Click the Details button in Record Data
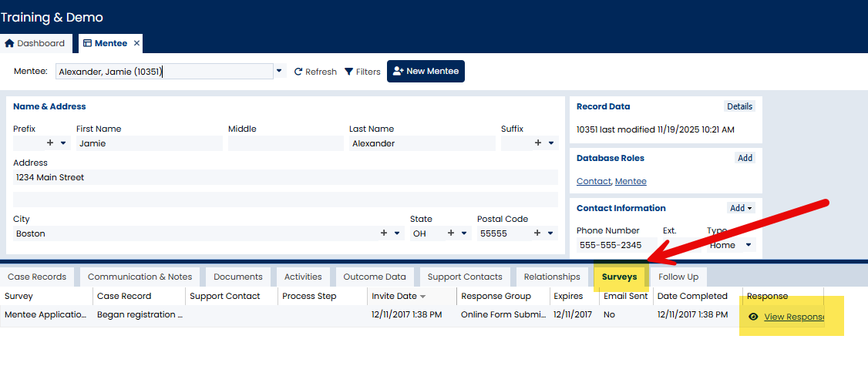Image resolution: width=868 pixels, height=376 pixels. point(739,106)
